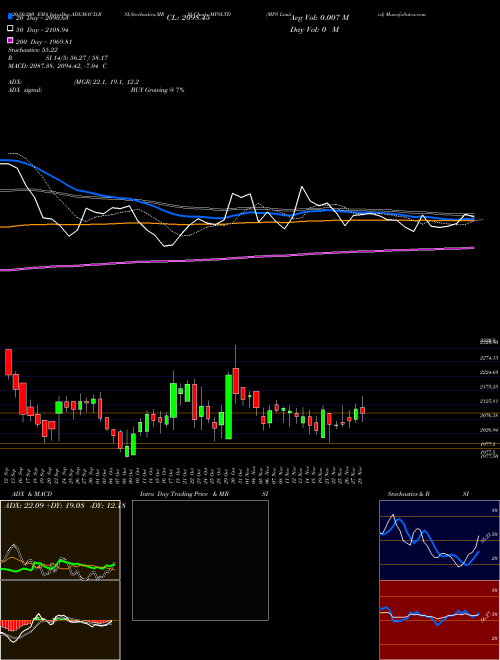This screenshot has height=660, width=500.
Task: Click the 2025.94 price axis label
Action: coord(489,430)
